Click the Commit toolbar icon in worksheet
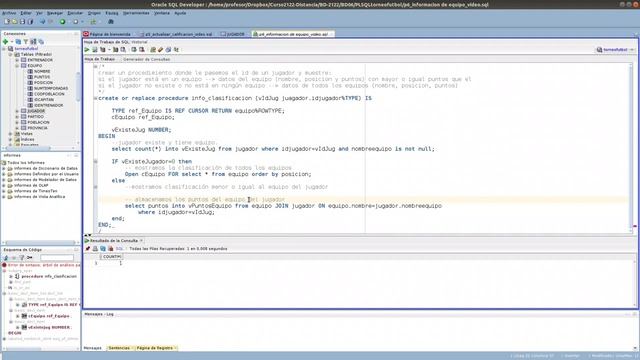 click(x=133, y=49)
